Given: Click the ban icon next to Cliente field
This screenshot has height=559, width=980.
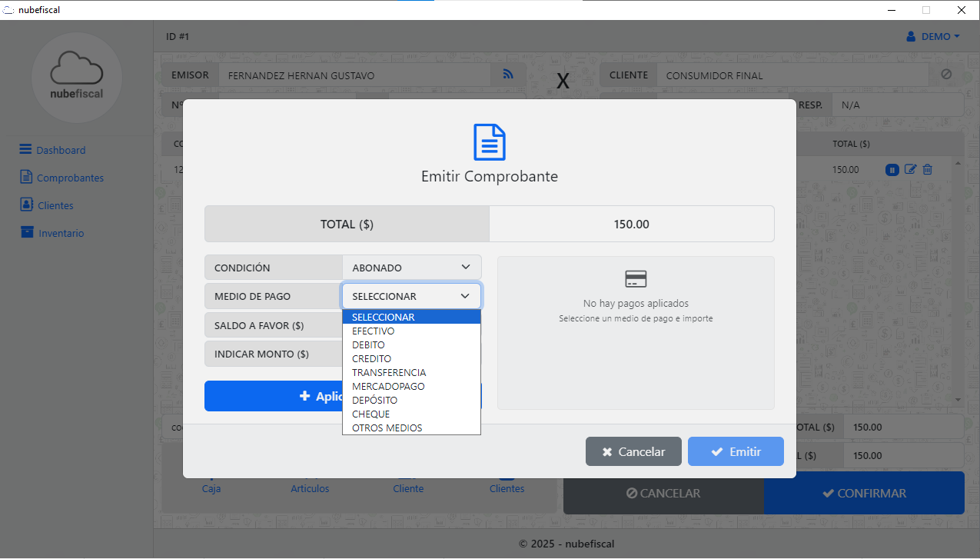Looking at the screenshot, I should pyautogui.click(x=946, y=75).
